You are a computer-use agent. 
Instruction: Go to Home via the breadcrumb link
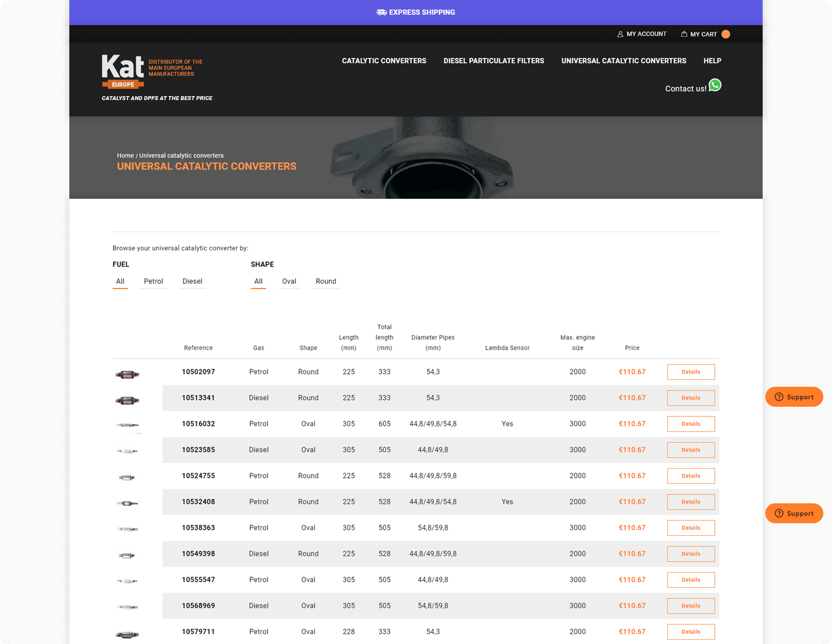coord(125,155)
